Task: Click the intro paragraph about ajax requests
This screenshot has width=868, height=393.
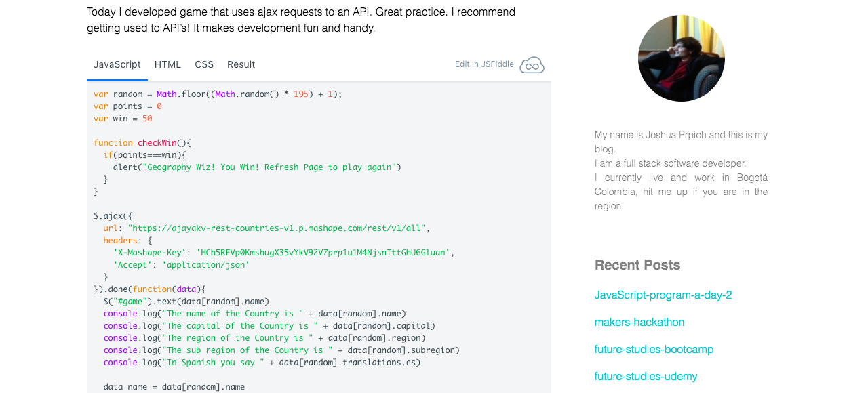Action: [x=301, y=20]
